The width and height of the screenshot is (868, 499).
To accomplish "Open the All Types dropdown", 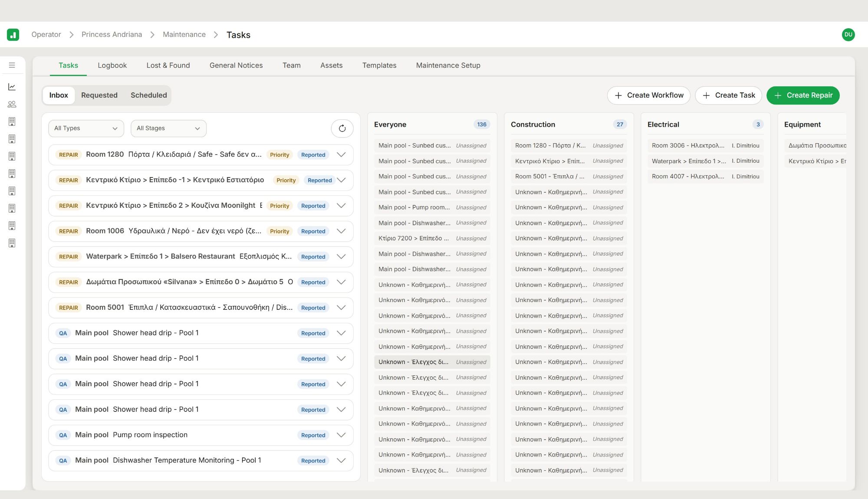I will pyautogui.click(x=86, y=128).
